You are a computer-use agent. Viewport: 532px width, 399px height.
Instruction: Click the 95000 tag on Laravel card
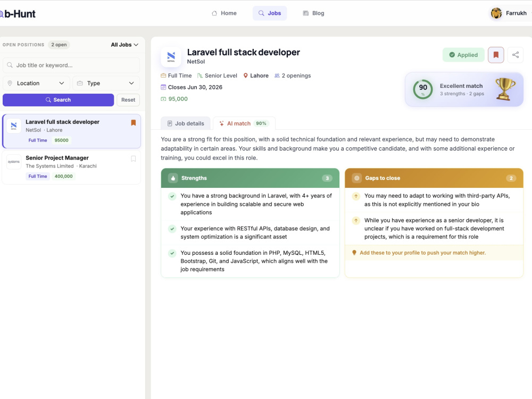click(61, 140)
